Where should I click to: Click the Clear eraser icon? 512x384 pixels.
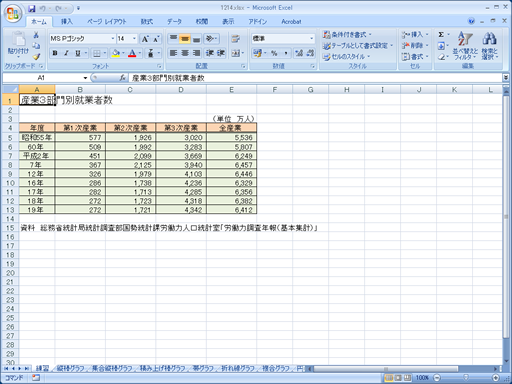point(441,57)
